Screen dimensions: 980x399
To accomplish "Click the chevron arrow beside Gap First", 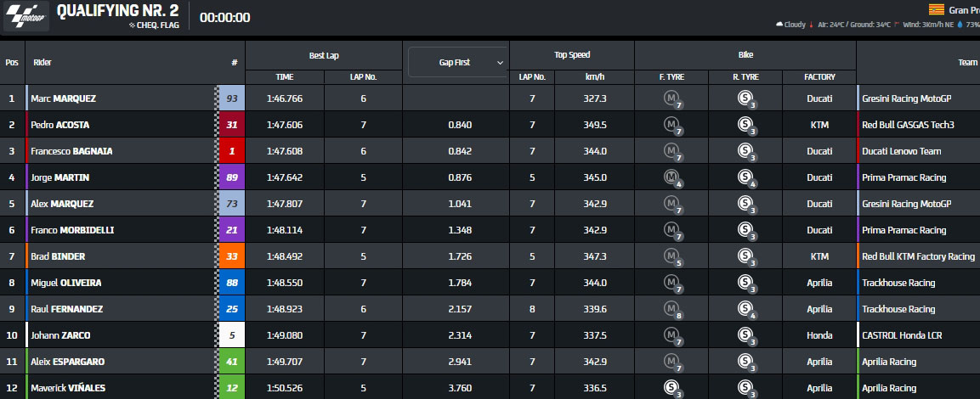I will pos(500,63).
